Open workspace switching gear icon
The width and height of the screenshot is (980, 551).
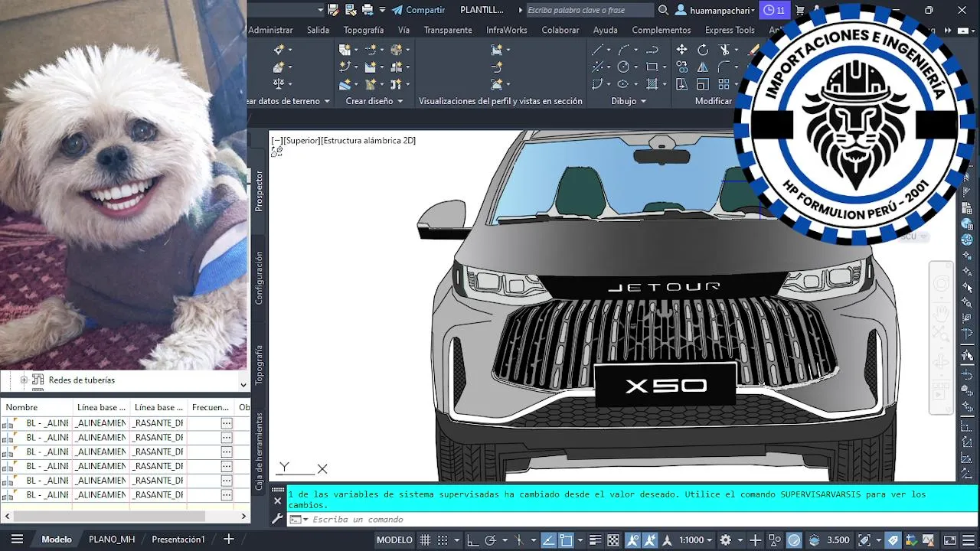[x=725, y=540]
